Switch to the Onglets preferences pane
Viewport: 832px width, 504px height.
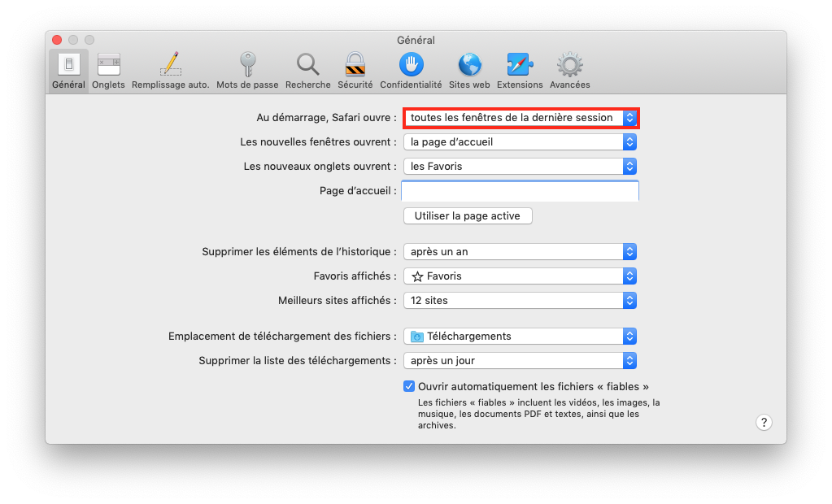tap(108, 71)
